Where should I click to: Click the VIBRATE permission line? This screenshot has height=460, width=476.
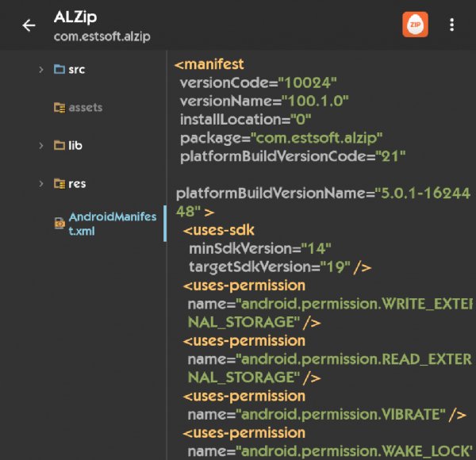coord(327,415)
